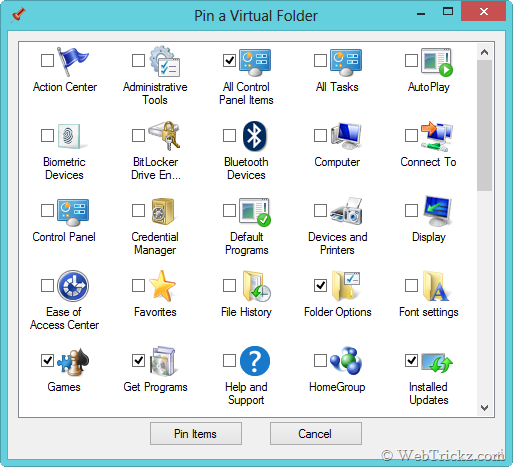Click the Bluetooth Devices icon
The width and height of the screenshot is (513, 467).
[255, 136]
